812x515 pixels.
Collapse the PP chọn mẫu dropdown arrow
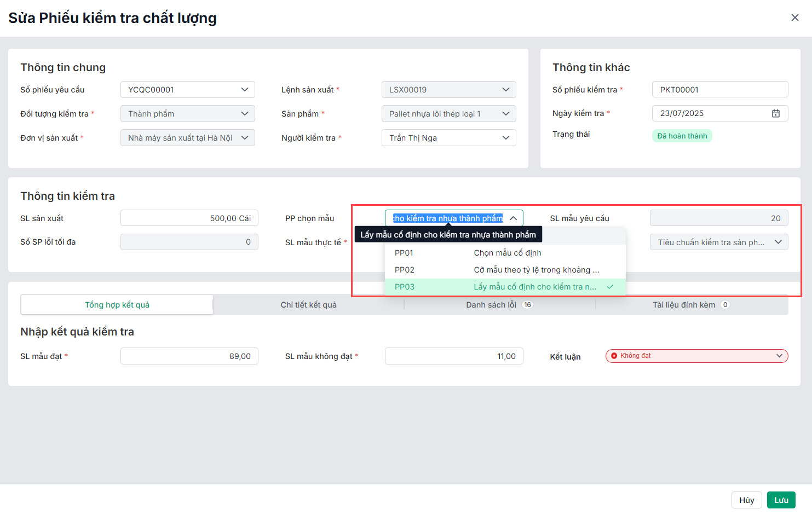click(513, 218)
